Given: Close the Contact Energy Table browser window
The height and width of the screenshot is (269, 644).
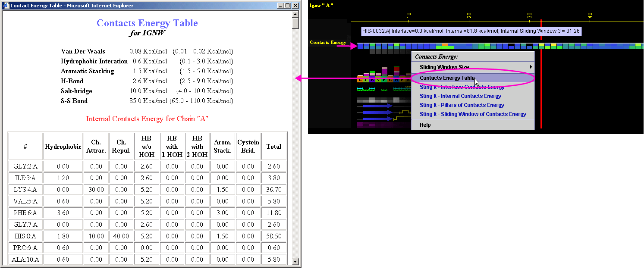Looking at the screenshot, I should pos(295,6).
